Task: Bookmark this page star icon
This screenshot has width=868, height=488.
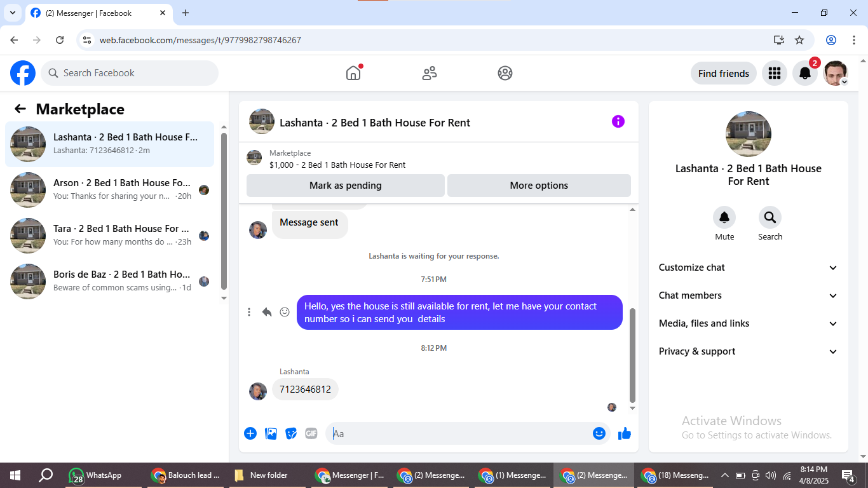Action: tap(799, 40)
